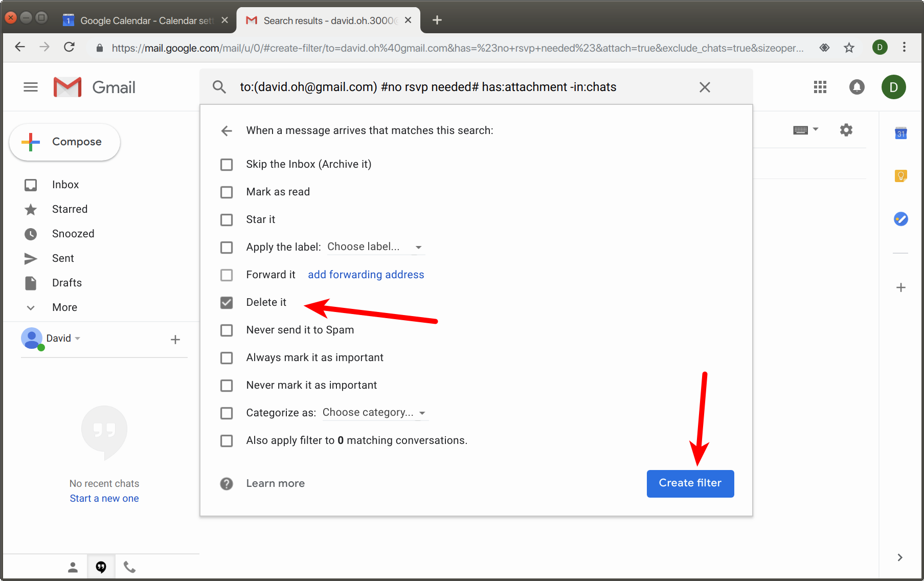Open the input tools keyboard icon
Screen dimensions: 924x581
point(800,130)
